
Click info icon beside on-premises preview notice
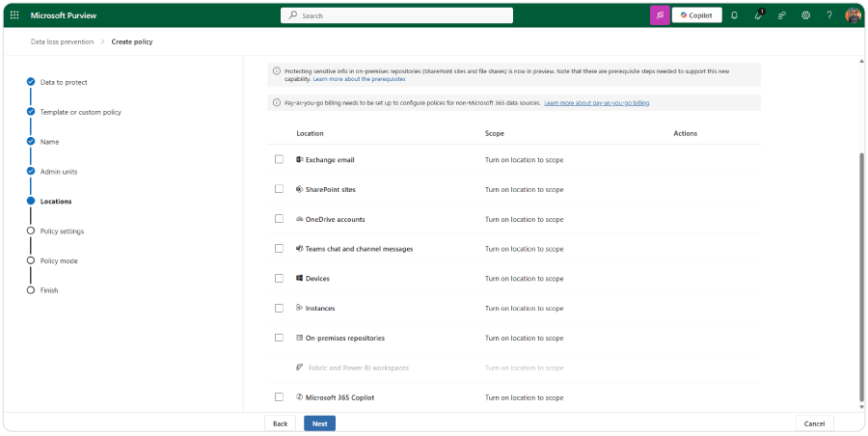coord(277,71)
